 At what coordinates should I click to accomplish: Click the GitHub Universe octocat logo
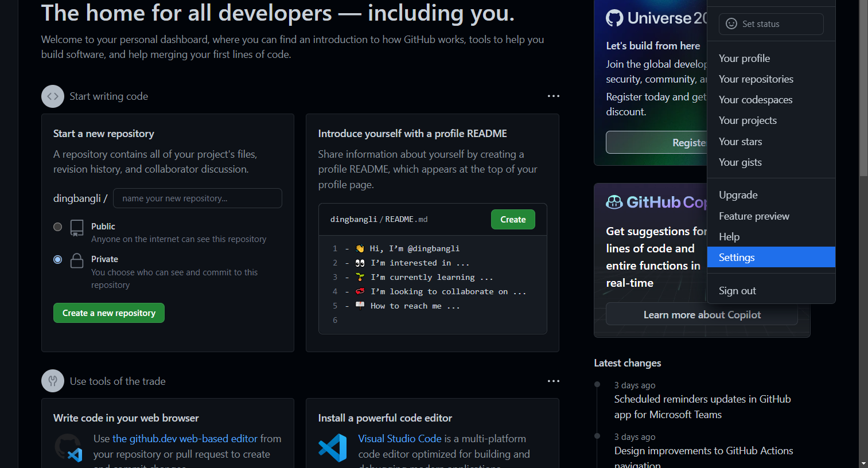coord(614,18)
